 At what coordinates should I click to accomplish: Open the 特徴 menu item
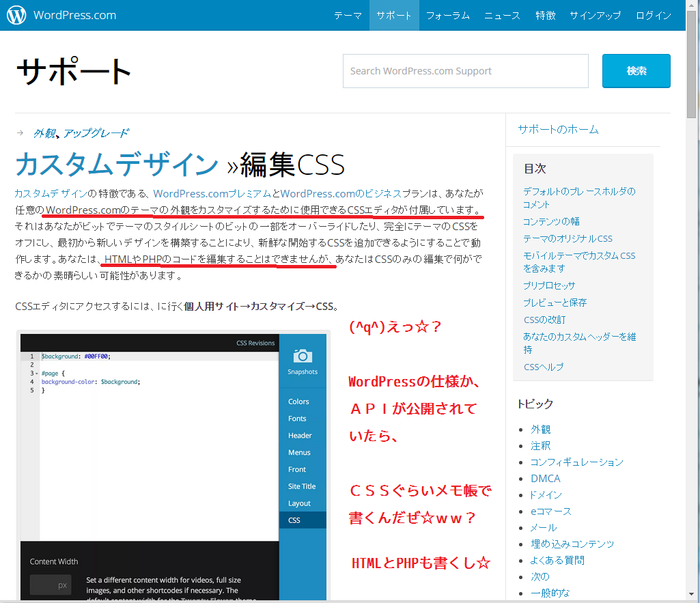tap(546, 16)
